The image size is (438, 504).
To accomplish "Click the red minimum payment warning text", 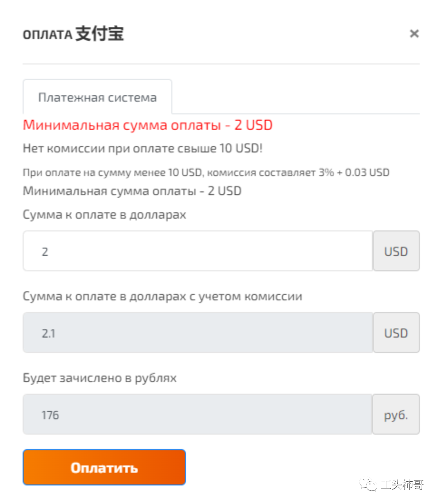I will pyautogui.click(x=147, y=125).
